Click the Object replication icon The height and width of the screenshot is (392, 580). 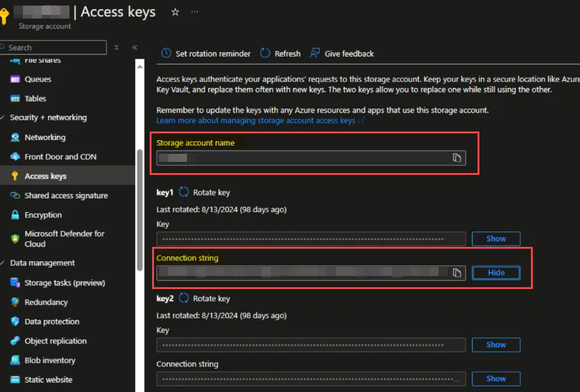coord(15,341)
